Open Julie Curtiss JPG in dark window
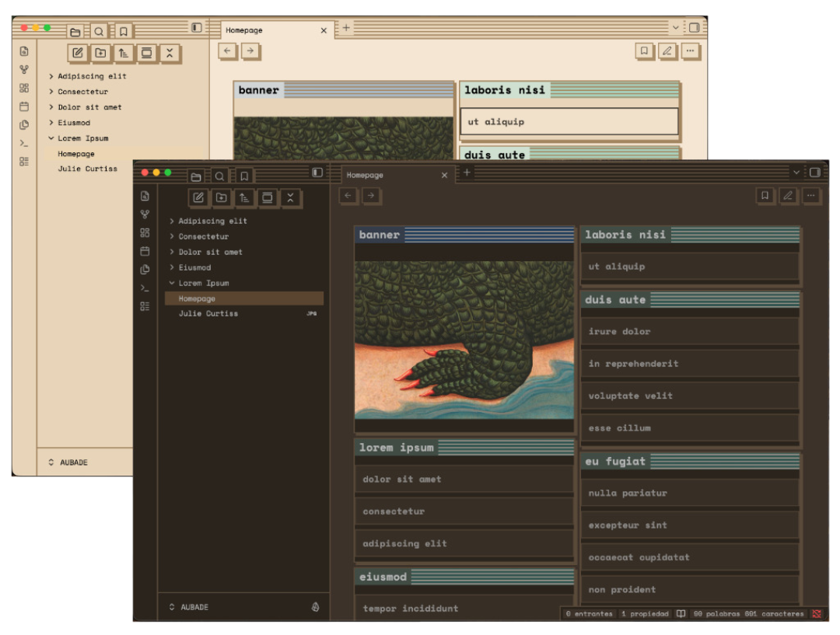 point(244,314)
